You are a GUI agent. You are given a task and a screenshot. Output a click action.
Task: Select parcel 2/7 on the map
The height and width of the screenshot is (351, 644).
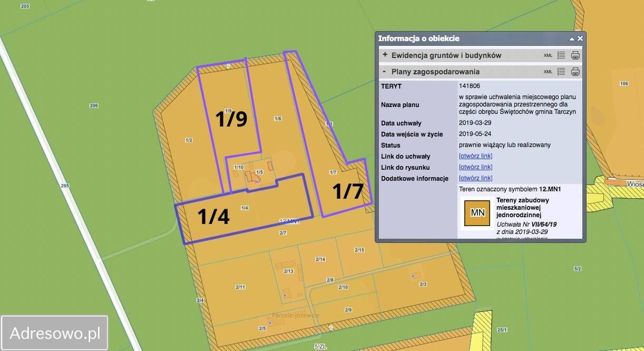coord(283,232)
